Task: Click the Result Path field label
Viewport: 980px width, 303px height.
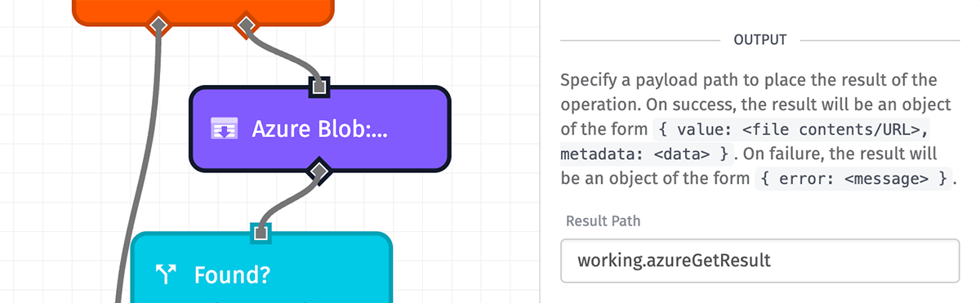Action: [x=603, y=221]
